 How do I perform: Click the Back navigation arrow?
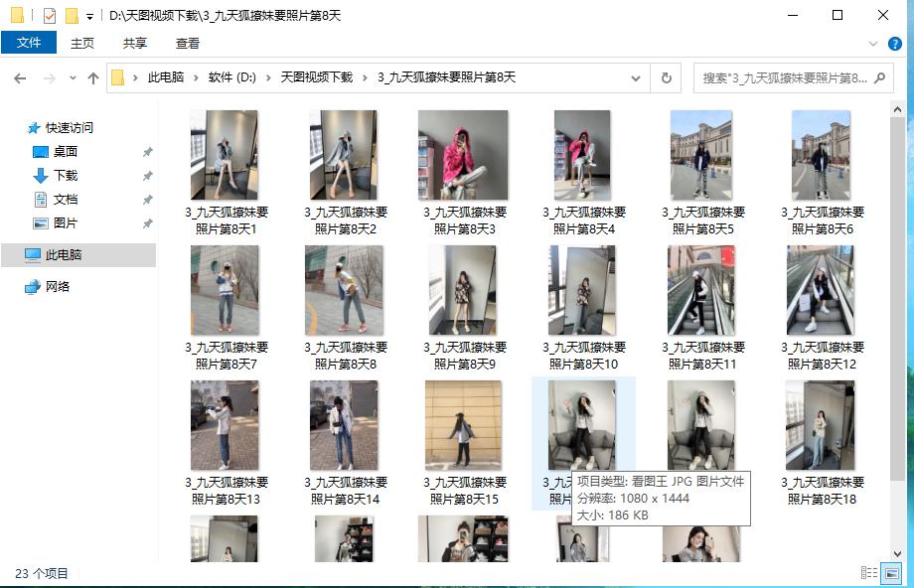[x=20, y=76]
